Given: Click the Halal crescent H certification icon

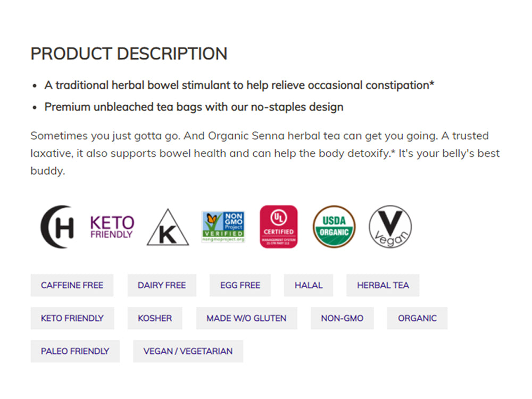Looking at the screenshot, I should click(x=57, y=227).
